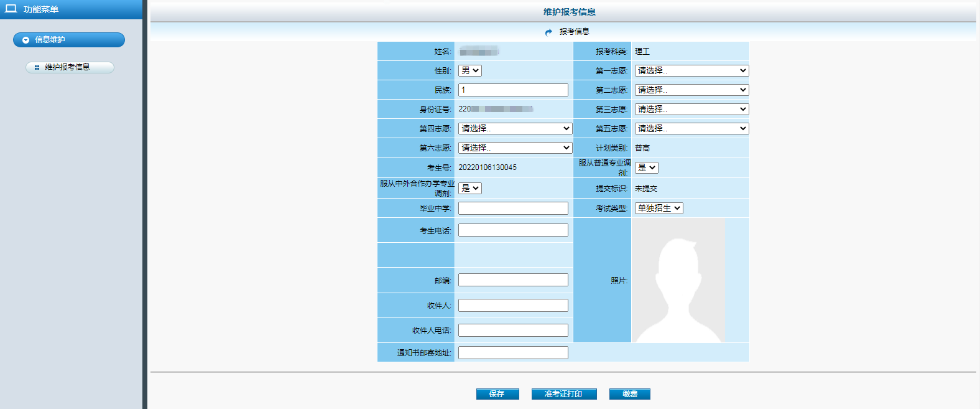Click the 准考证打印 button

[563, 394]
